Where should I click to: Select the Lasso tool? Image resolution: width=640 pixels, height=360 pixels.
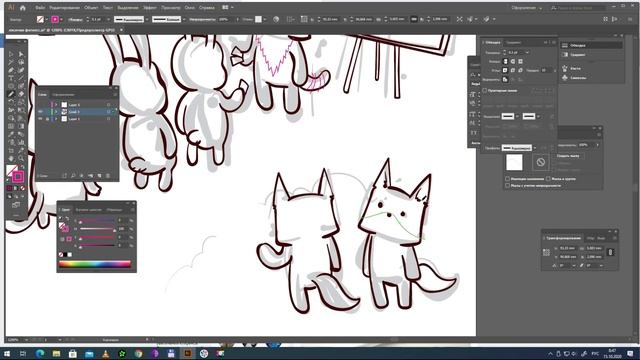tap(21, 62)
